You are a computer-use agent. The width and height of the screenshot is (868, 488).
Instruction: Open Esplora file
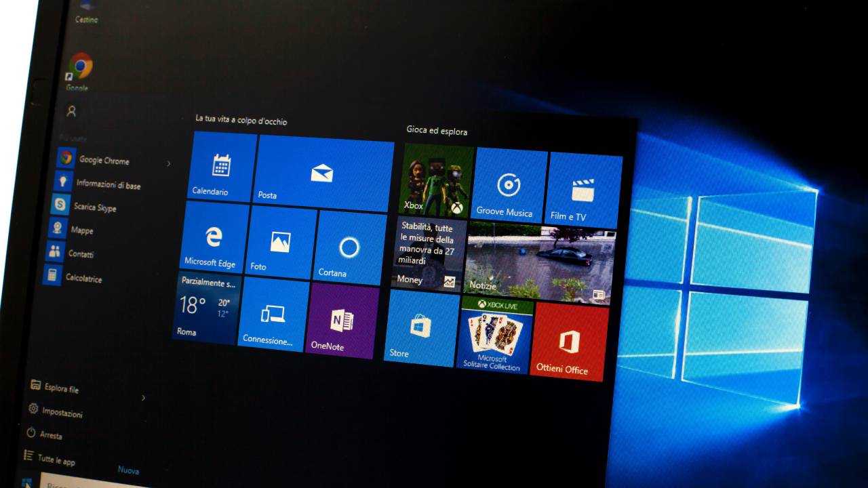54,387
